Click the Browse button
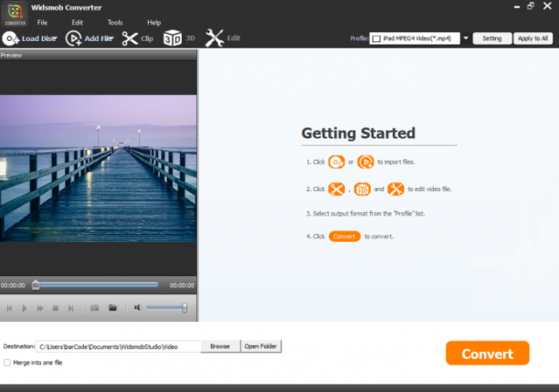 click(220, 346)
